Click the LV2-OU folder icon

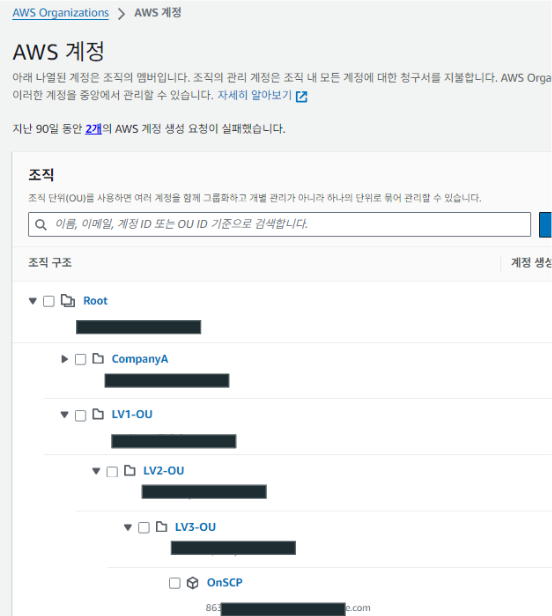click(x=130, y=470)
